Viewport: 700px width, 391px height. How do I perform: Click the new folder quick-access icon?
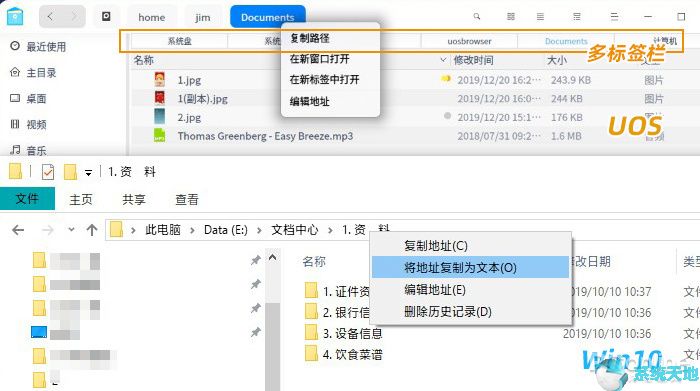[71, 172]
